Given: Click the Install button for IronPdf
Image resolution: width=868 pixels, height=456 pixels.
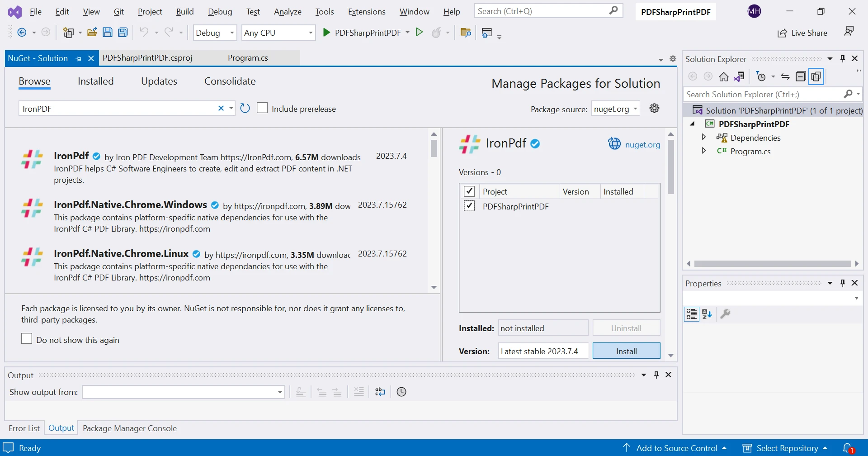Looking at the screenshot, I should [626, 351].
